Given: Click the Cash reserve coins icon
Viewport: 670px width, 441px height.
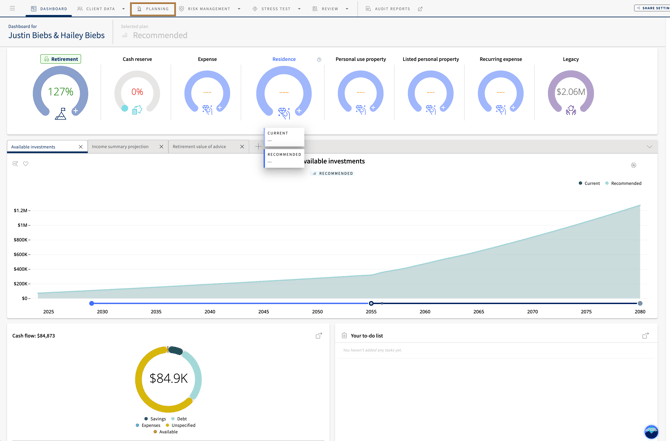Looking at the screenshot, I should point(137,110).
